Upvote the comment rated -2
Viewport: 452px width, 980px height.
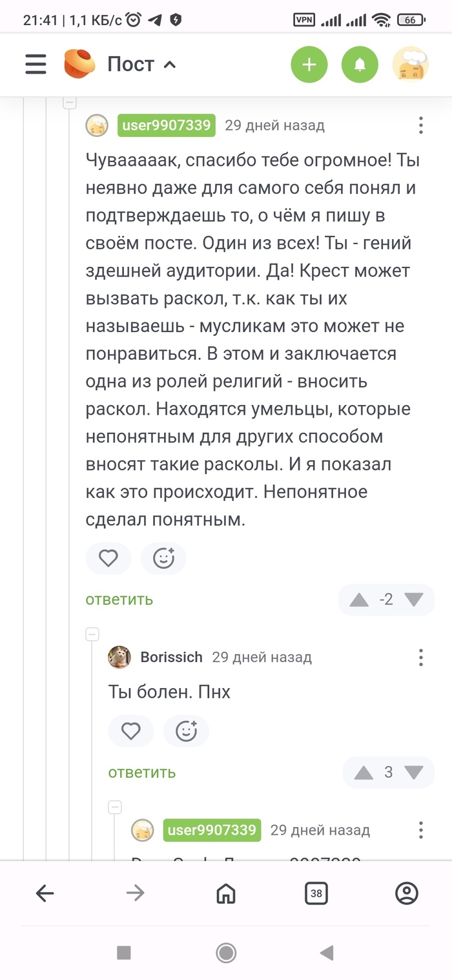359,599
